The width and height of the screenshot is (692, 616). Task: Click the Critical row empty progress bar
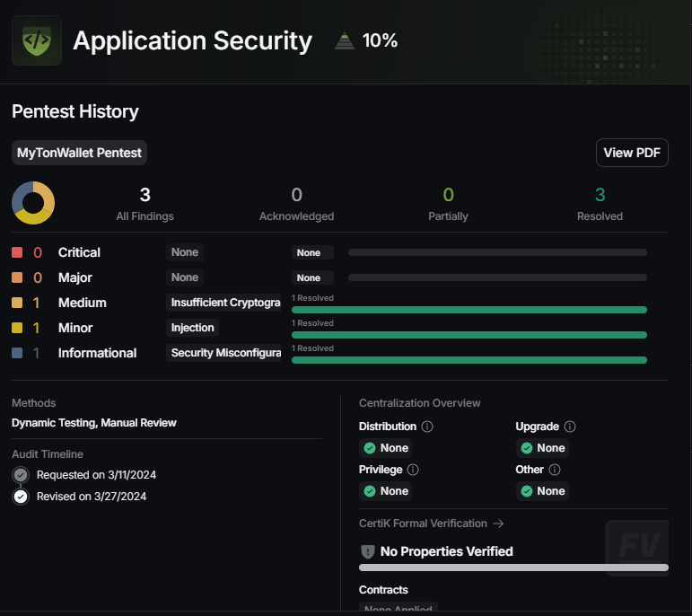pyautogui.click(x=497, y=252)
